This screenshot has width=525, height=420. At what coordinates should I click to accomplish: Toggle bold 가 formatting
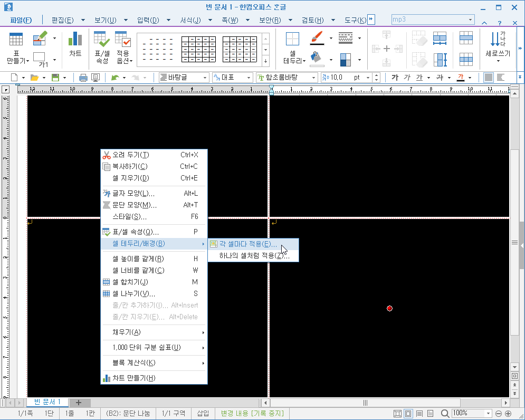395,78
